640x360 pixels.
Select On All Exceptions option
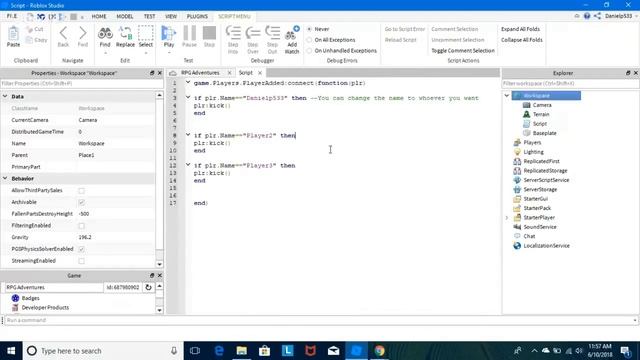[309, 40]
